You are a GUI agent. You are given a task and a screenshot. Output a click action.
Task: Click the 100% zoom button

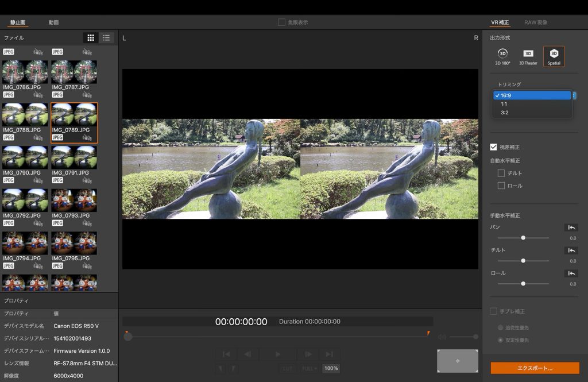pos(331,368)
